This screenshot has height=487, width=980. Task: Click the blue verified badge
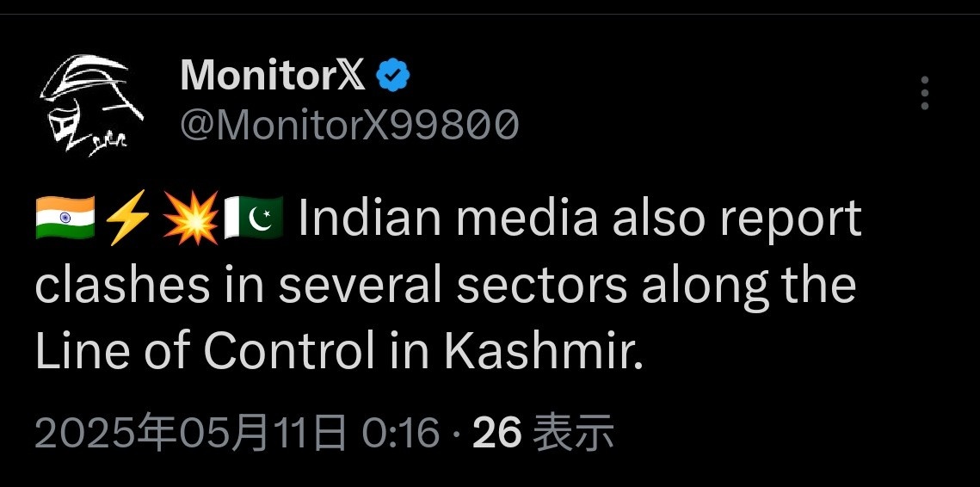[394, 77]
